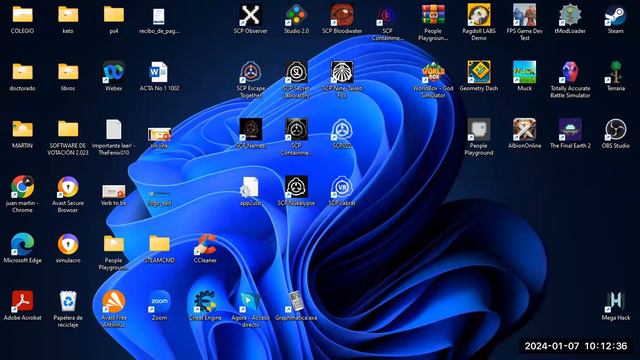Launch the SCP022 shortcut
The width and height of the screenshot is (640, 360).
pos(342,129)
